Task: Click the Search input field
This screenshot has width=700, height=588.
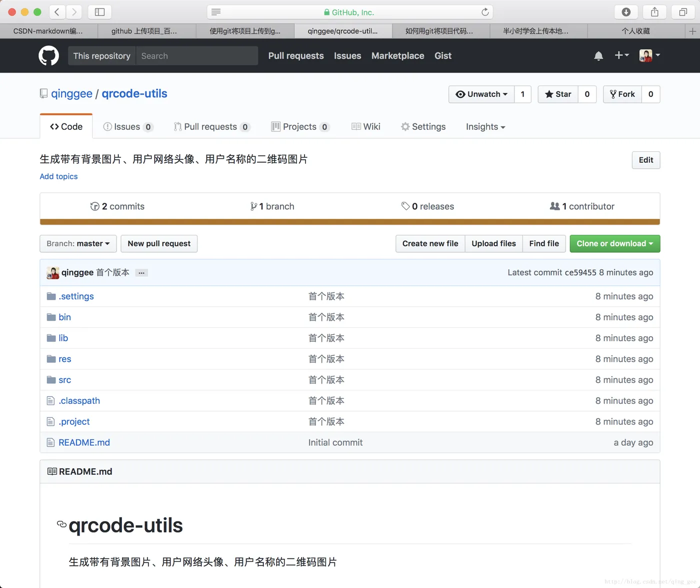Action: [x=197, y=56]
